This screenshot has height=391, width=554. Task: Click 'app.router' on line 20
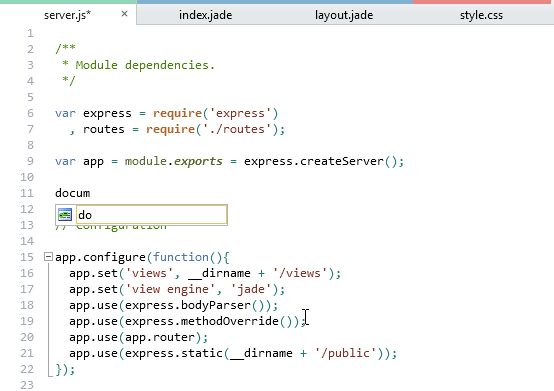[x=160, y=337]
